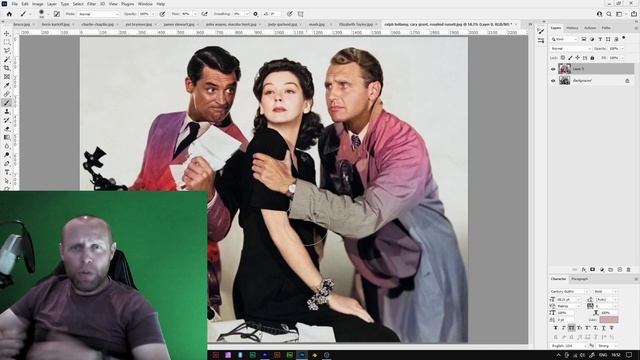Open Century Gothic font family dropdown
The width and height of the screenshot is (640, 360).
pos(569,291)
